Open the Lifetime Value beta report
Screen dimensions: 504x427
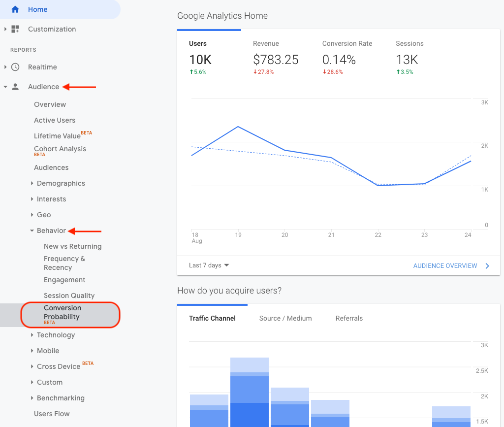click(x=57, y=136)
